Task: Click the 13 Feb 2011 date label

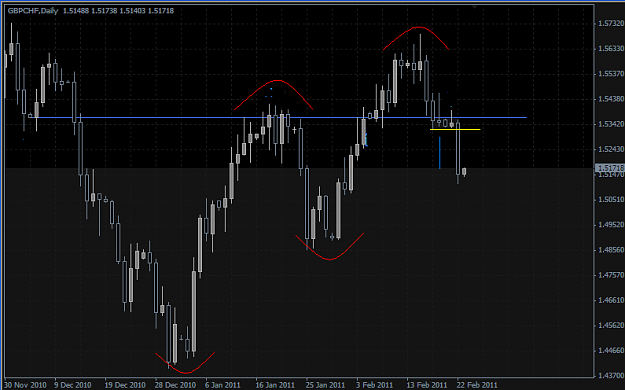Action: [x=427, y=385]
